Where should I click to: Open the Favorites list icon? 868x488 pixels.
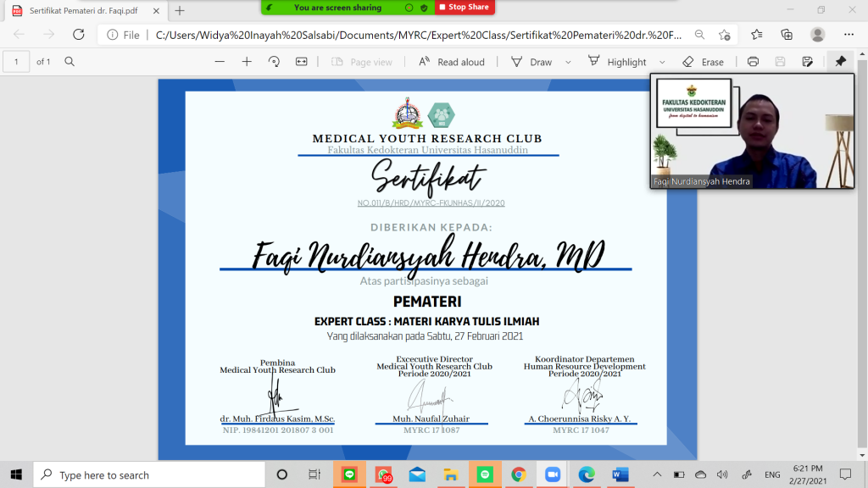757,34
